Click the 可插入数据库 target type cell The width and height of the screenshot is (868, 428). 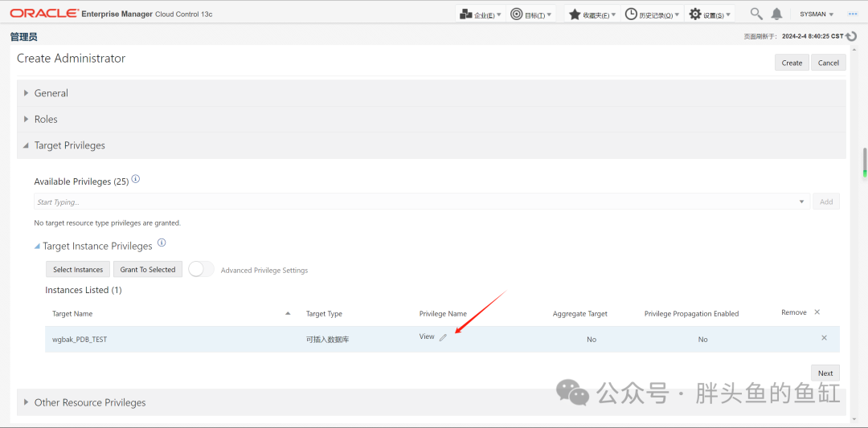(x=327, y=339)
